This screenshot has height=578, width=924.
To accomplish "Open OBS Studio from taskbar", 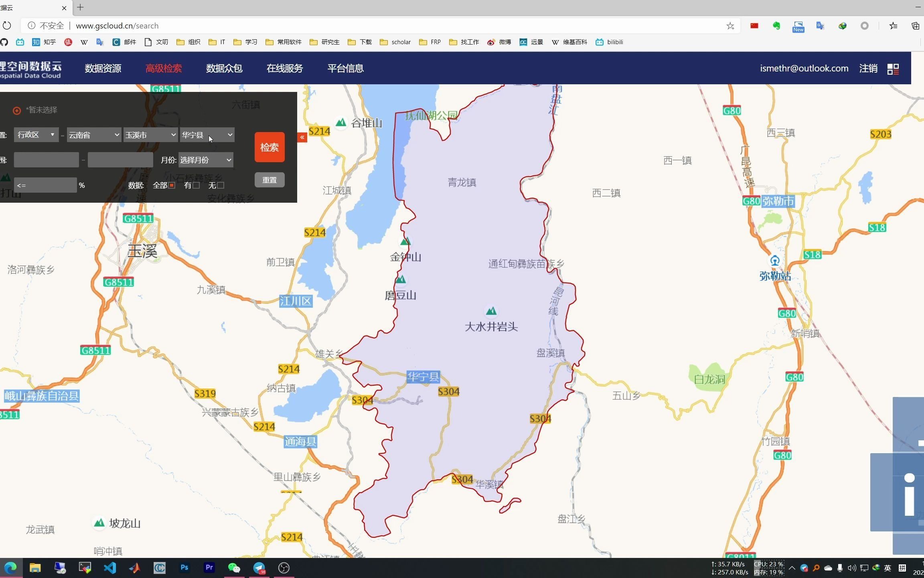I will pos(284,568).
